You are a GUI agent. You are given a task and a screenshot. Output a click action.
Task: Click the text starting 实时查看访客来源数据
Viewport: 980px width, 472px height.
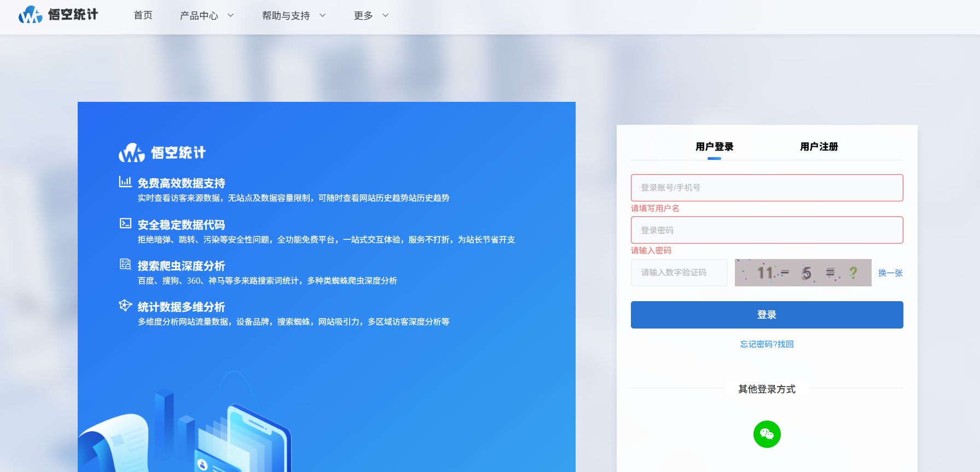pos(293,198)
